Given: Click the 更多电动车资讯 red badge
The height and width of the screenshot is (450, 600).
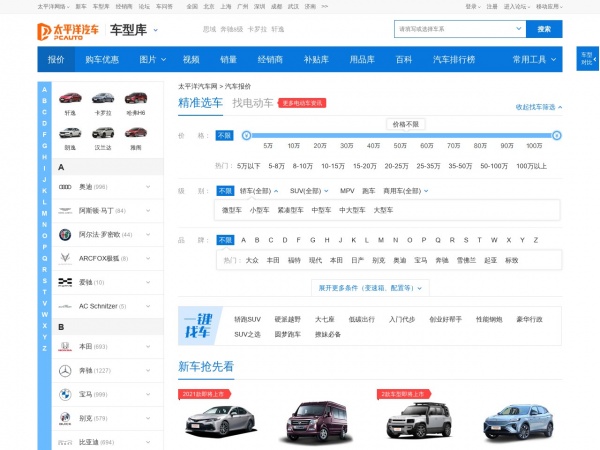Looking at the screenshot, I should (x=302, y=103).
